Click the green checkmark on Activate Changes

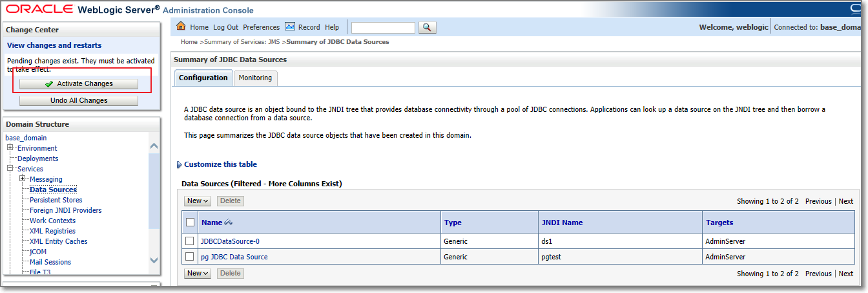pyautogui.click(x=49, y=84)
